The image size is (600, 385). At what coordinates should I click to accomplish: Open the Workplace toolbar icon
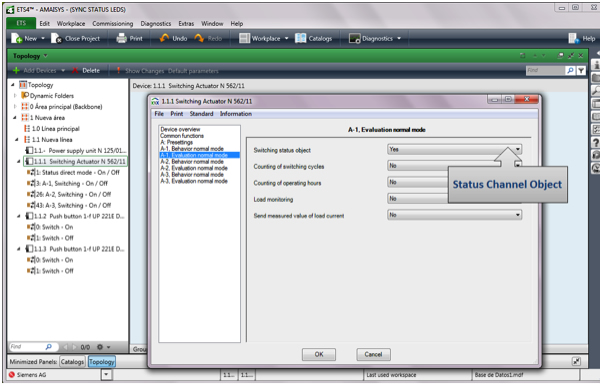[244, 38]
